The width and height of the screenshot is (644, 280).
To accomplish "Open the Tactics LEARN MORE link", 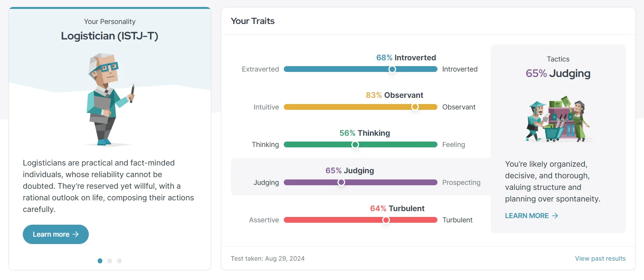I will coord(527,216).
